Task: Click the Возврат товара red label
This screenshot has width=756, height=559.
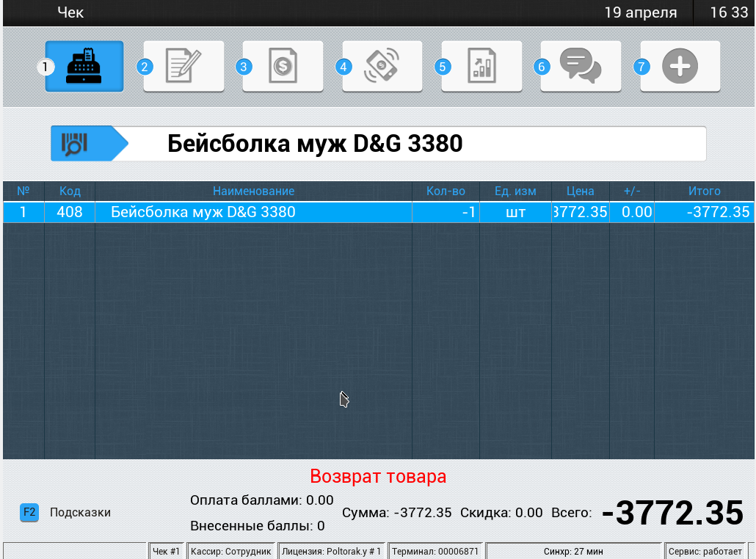Action: (378, 477)
